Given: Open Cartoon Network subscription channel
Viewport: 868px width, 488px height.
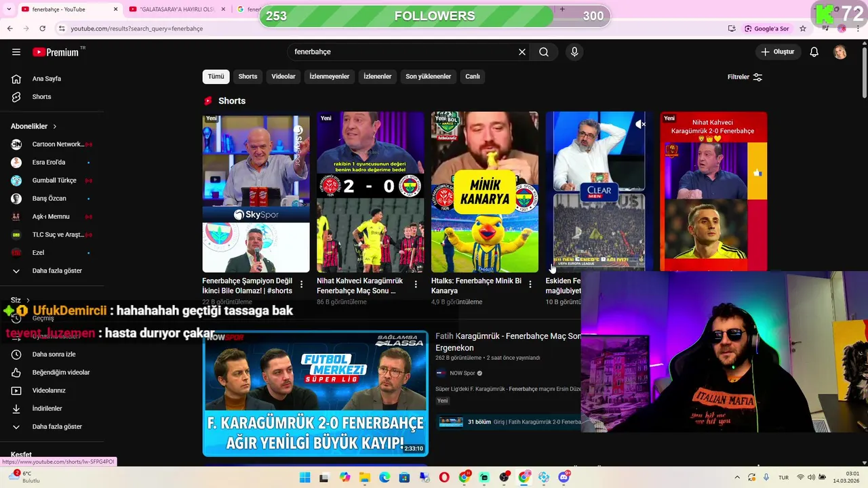Looking at the screenshot, I should point(52,144).
